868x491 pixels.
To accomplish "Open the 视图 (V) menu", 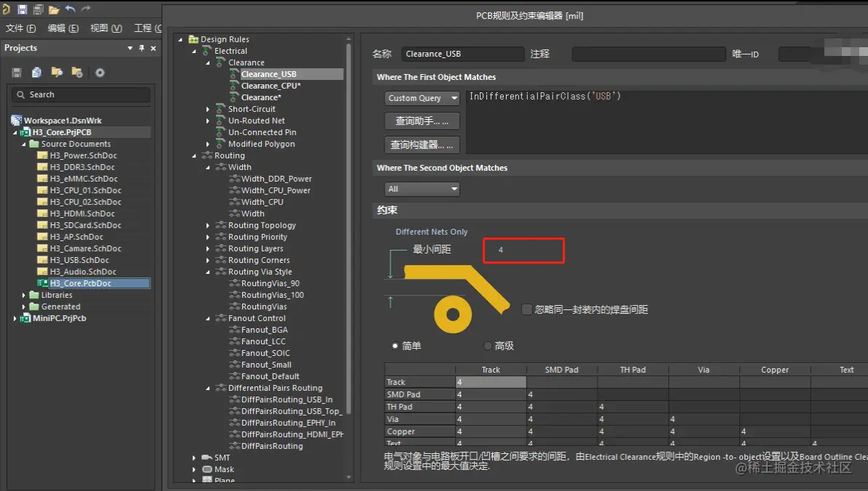I will 105,28.
